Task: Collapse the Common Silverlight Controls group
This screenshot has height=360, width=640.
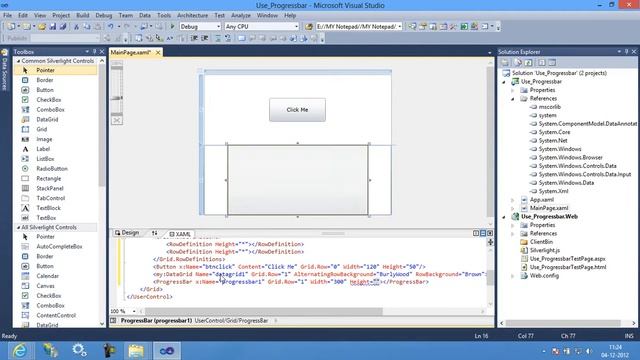Action: point(18,61)
